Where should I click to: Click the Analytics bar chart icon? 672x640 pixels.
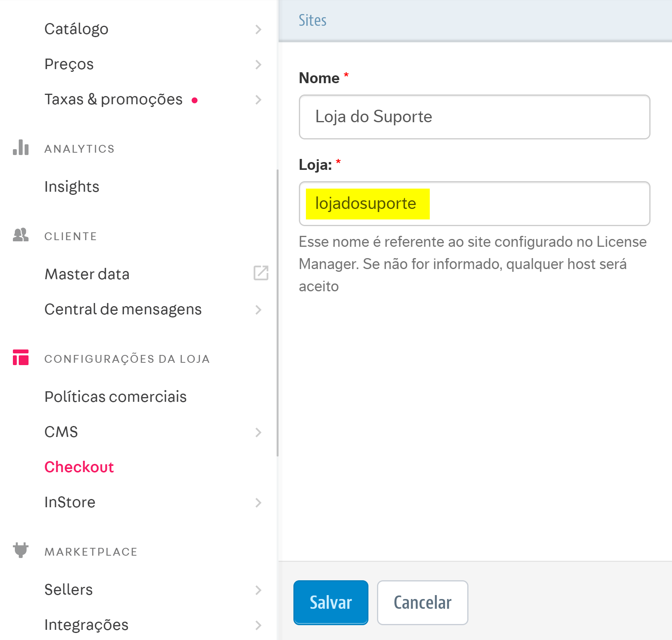20,148
